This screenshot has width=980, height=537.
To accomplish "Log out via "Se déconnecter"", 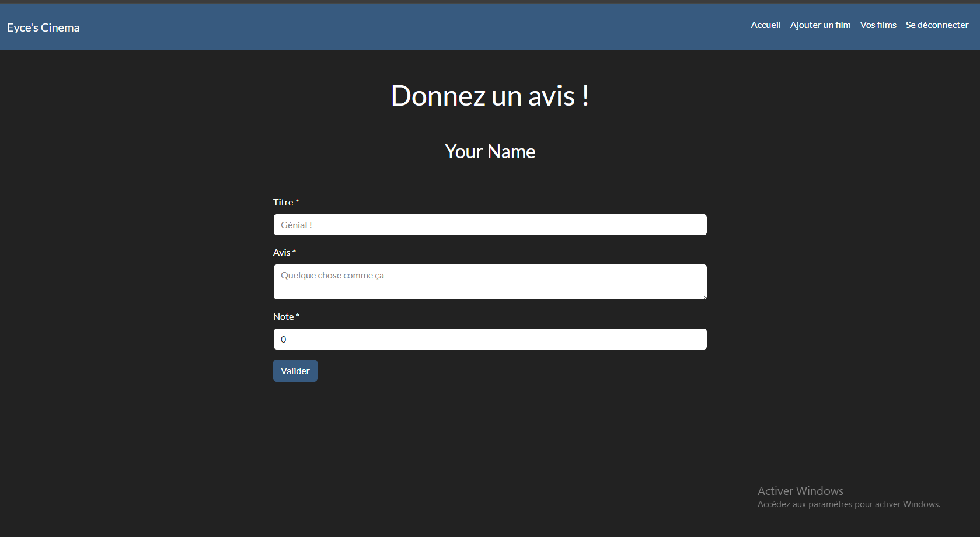I will (937, 25).
